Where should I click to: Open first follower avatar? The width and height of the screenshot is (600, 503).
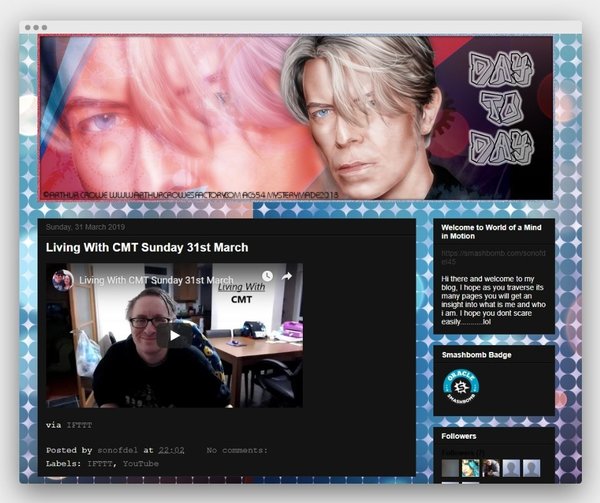(450, 468)
